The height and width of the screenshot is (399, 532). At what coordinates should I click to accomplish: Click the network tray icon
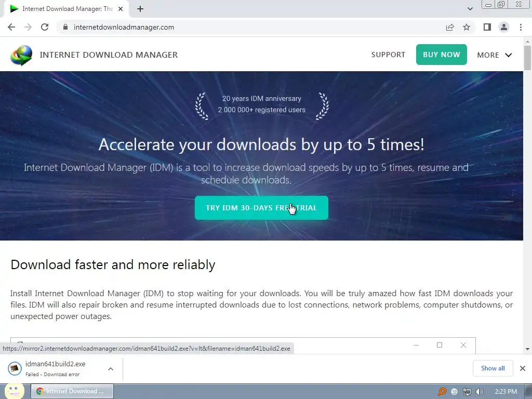(x=467, y=392)
